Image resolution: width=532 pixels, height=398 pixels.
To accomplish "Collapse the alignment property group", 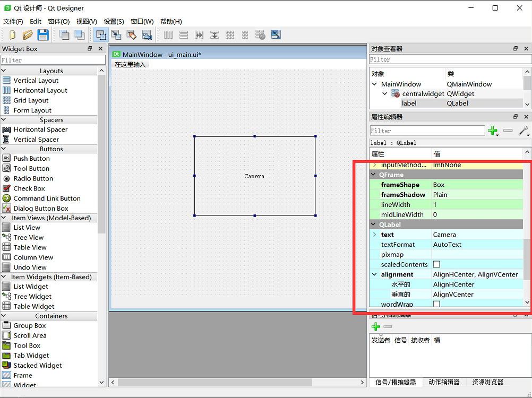I will click(x=375, y=274).
